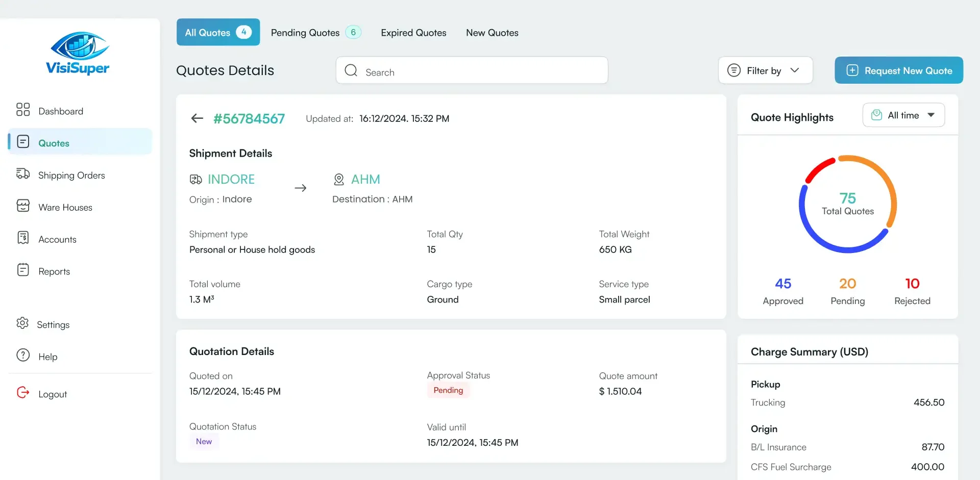Click the badge count 6 on Pending Quotes
Image resolution: width=980 pixels, height=480 pixels.
(x=353, y=32)
